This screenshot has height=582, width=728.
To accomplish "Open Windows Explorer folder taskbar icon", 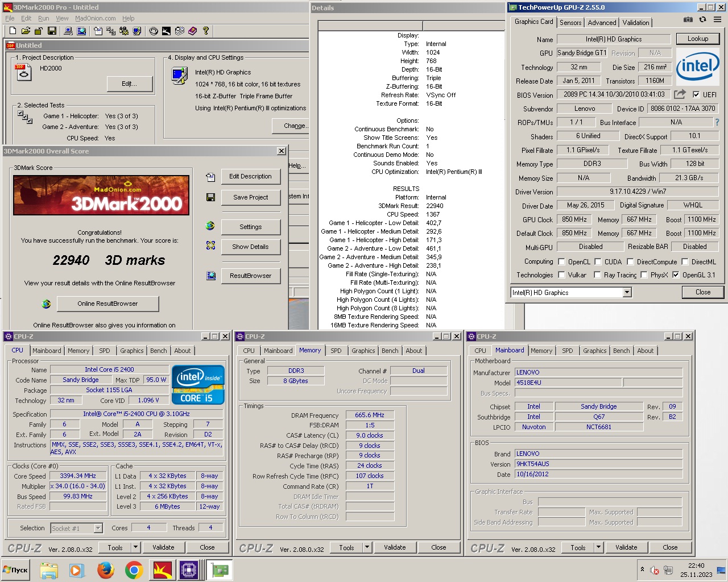I will coord(49,570).
